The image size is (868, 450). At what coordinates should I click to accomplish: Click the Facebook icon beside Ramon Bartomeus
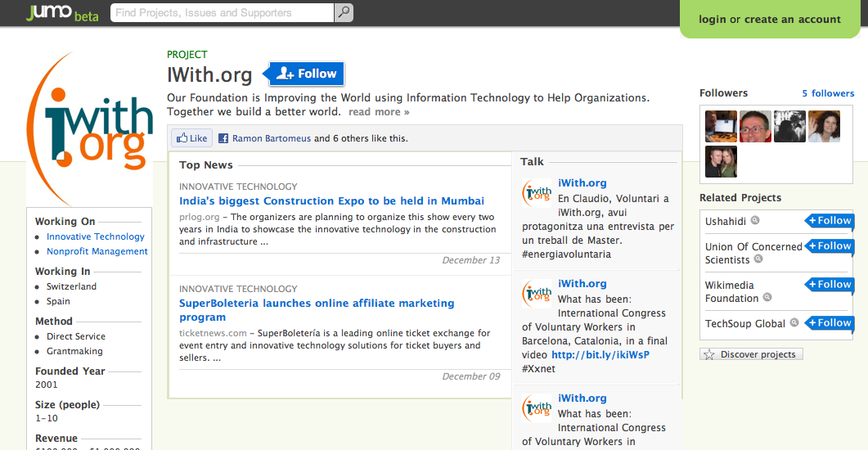223,138
